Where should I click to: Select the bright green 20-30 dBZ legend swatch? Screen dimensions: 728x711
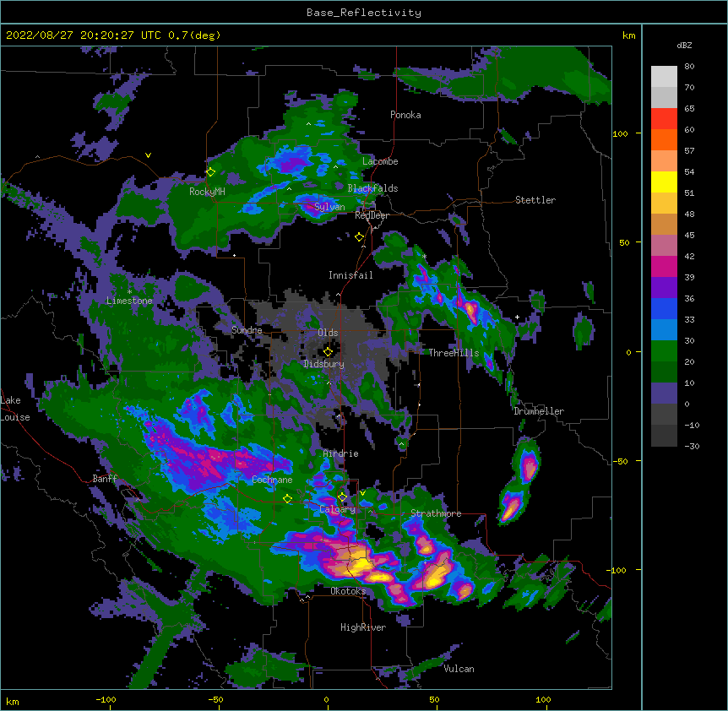point(664,351)
